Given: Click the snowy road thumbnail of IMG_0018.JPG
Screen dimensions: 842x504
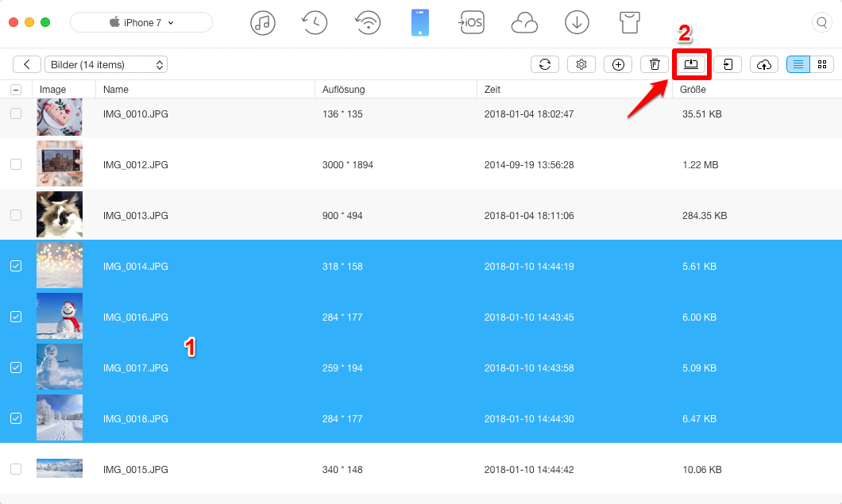Looking at the screenshot, I should click(60, 417).
